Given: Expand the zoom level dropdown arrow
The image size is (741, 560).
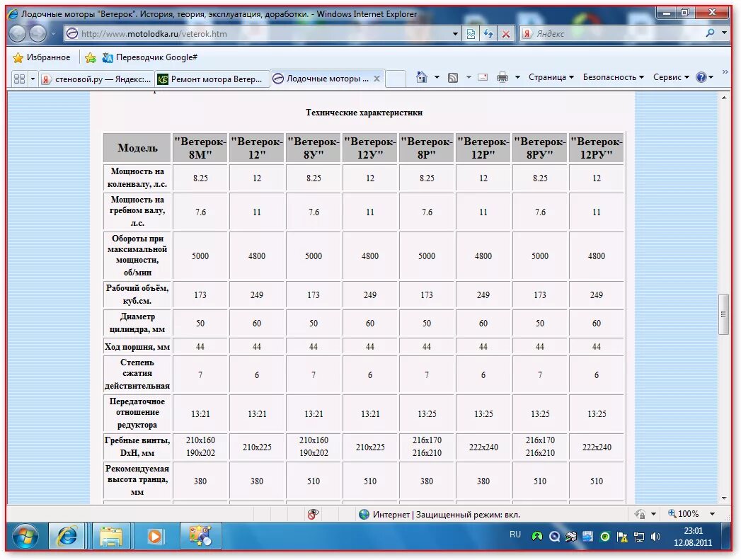Looking at the screenshot, I should point(712,514).
